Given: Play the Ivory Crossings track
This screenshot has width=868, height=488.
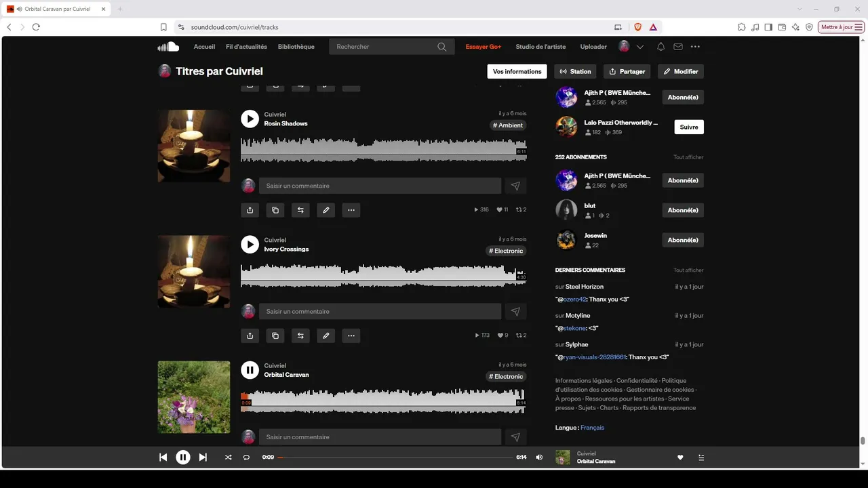Looking at the screenshot, I should [x=250, y=244].
